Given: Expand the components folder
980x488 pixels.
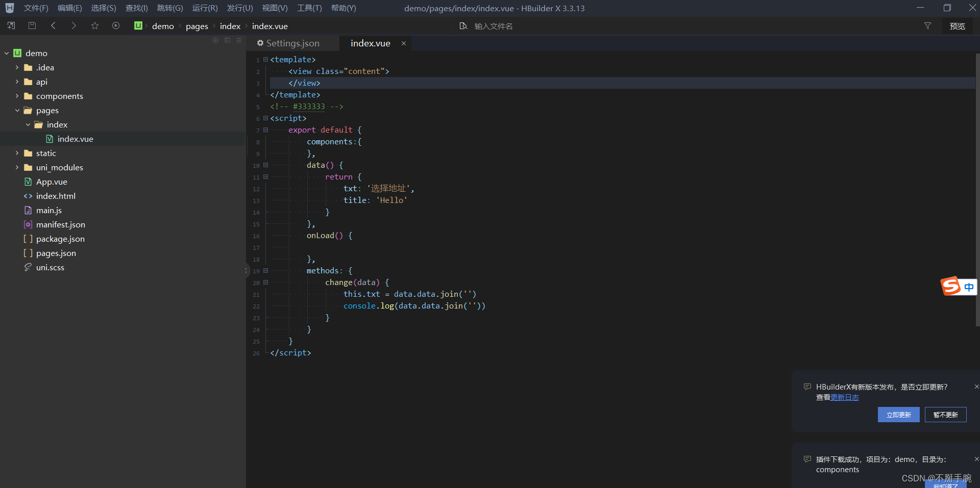Looking at the screenshot, I should tap(17, 96).
